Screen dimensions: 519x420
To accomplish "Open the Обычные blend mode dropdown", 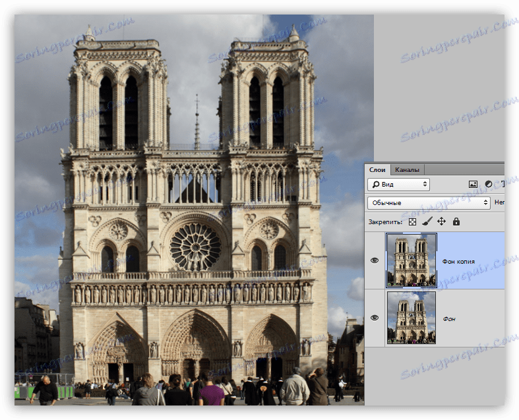I will (x=429, y=202).
